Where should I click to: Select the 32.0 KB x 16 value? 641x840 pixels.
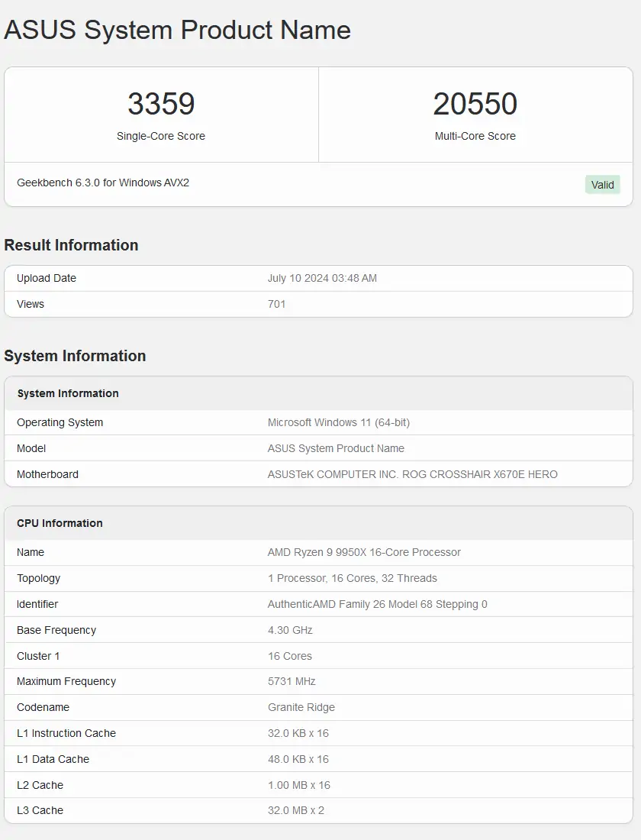pyautogui.click(x=298, y=733)
